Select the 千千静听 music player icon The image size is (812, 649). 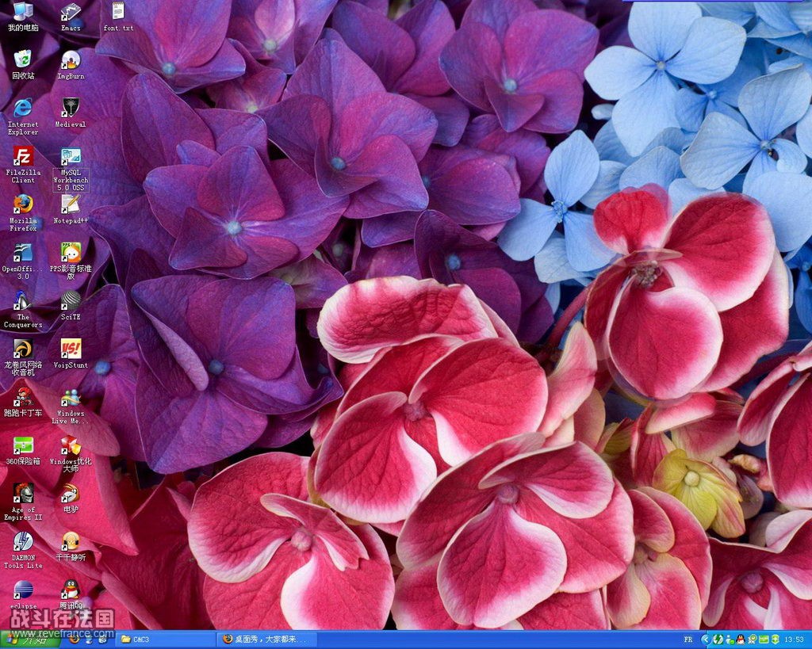point(71,546)
